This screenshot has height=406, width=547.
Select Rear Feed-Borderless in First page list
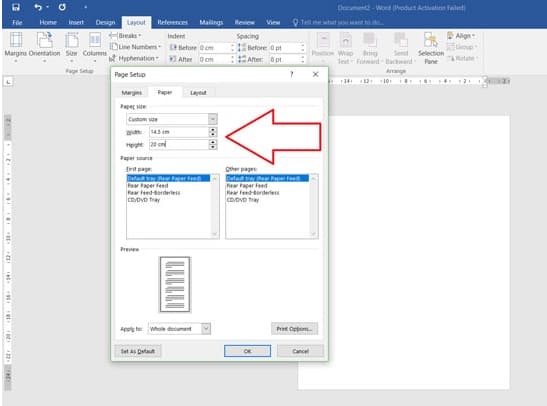[x=154, y=193]
